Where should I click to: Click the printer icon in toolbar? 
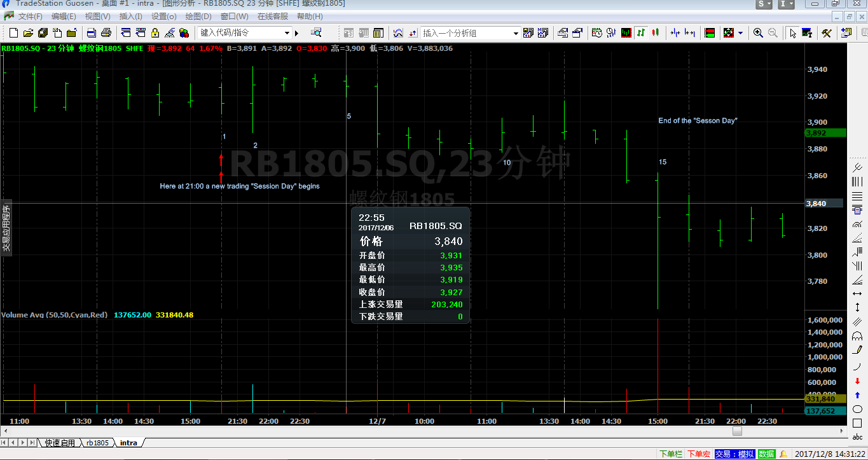coord(106,32)
